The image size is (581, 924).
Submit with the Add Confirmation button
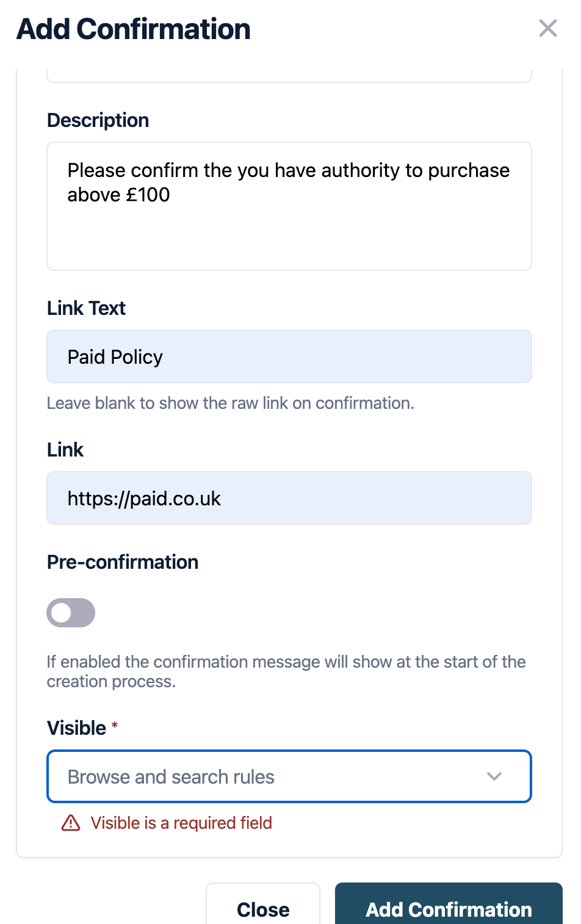[449, 909]
